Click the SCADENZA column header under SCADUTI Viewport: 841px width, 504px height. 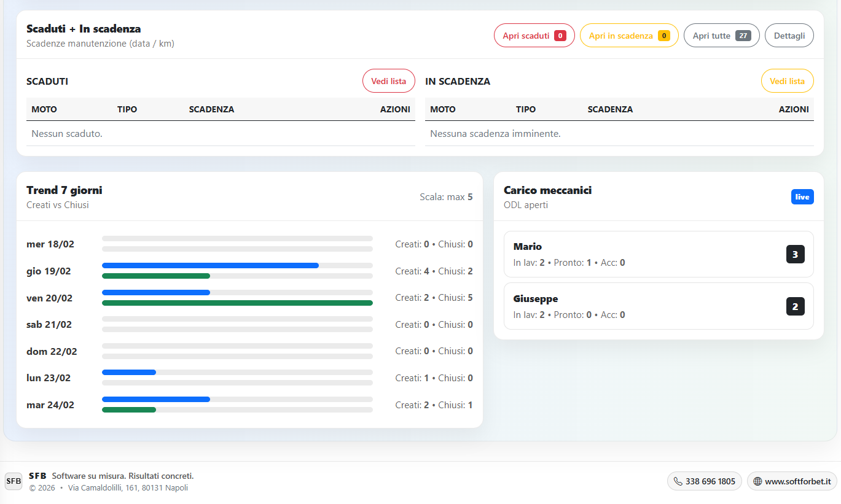(211, 109)
